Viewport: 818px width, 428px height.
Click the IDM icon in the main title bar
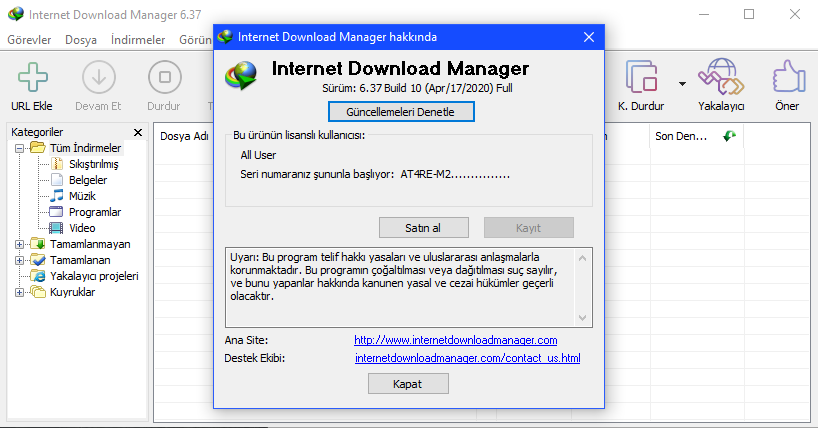[16, 14]
